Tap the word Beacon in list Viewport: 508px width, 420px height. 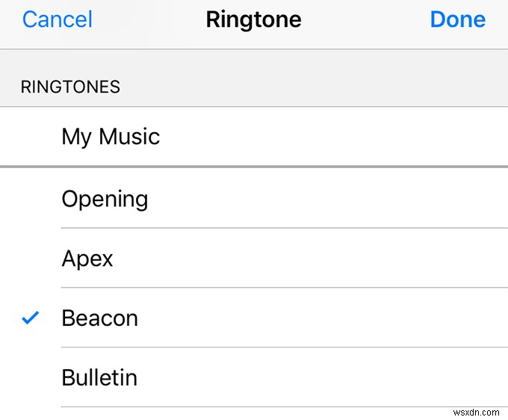(99, 318)
